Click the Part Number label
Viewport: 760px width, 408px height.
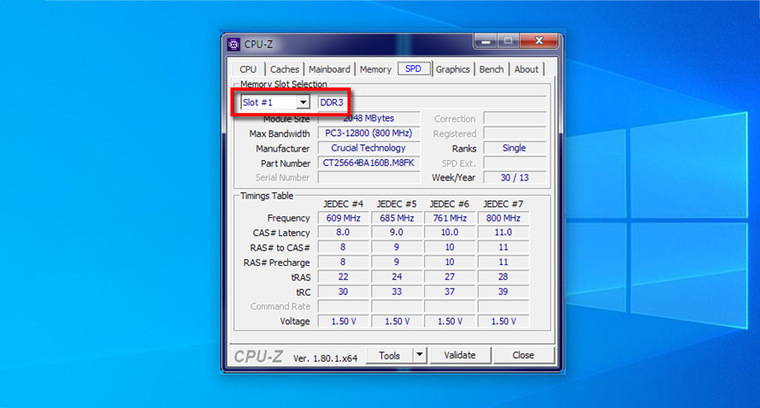[x=285, y=164]
